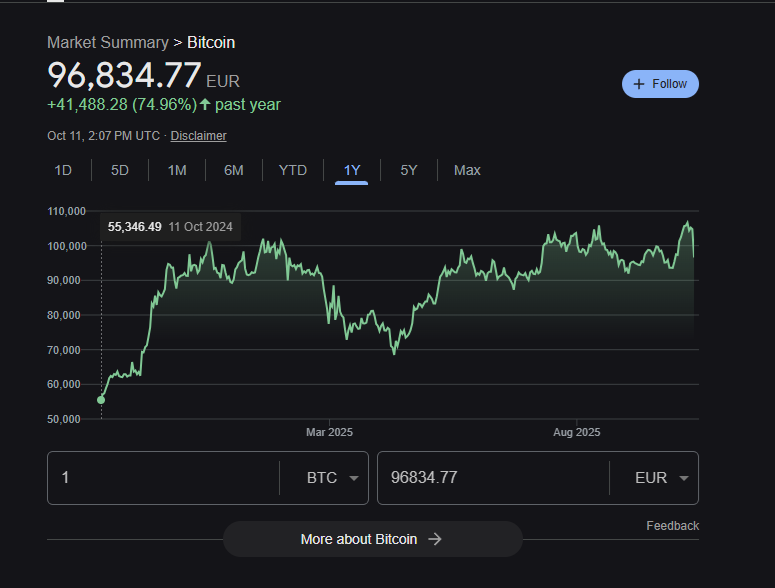Click the arrow in More about Bitcoin

coord(435,539)
